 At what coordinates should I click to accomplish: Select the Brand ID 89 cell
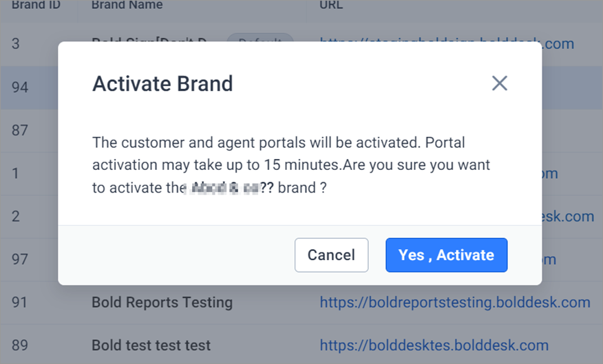tap(20, 345)
